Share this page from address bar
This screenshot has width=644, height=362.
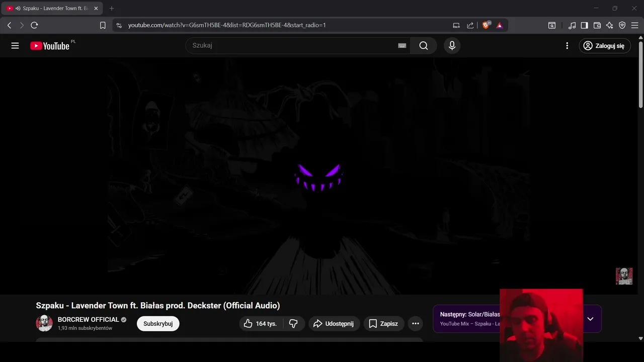point(470,25)
